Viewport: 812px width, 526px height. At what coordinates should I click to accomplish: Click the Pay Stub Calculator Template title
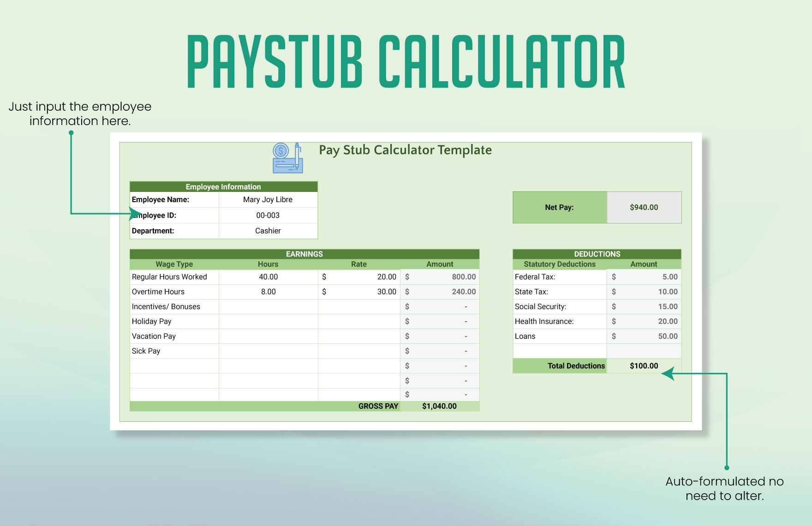(x=405, y=150)
